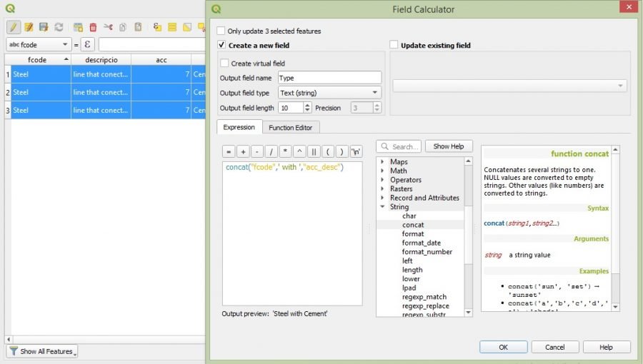Delete selected features with red trash icon
The image size is (643, 364).
click(x=93, y=27)
